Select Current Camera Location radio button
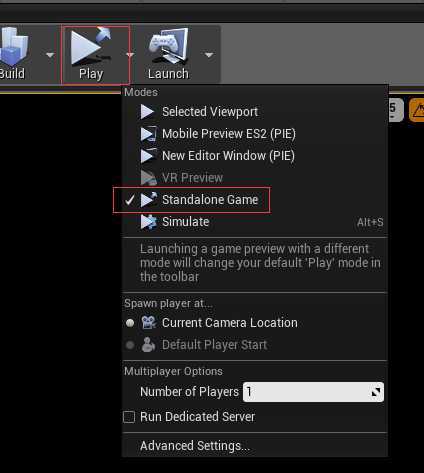Viewport: 424px width, 473px height. click(x=130, y=323)
